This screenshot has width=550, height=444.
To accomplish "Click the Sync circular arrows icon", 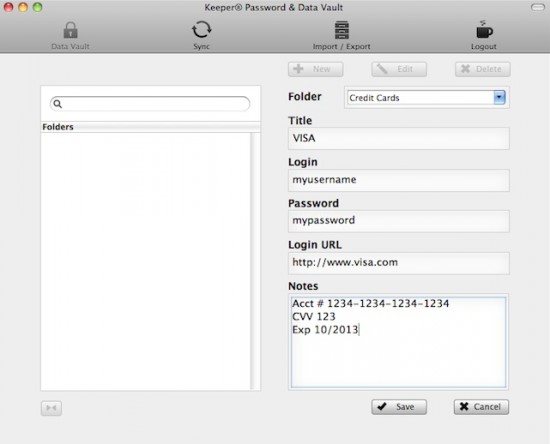I will coord(201,29).
